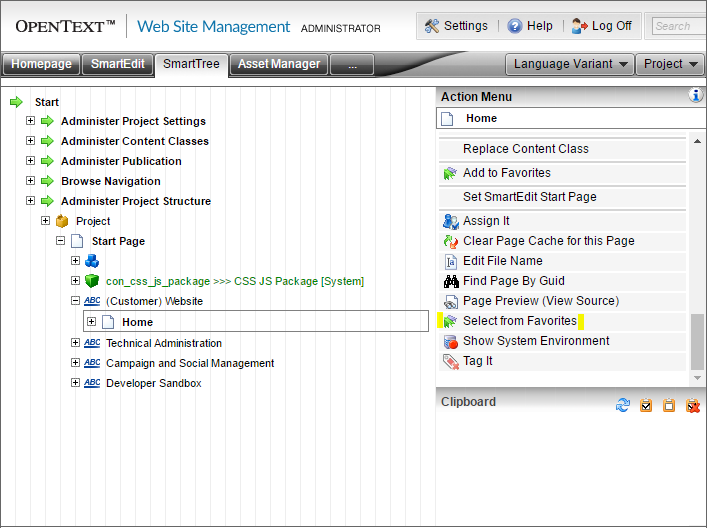Click the Settings link text

tap(466, 26)
